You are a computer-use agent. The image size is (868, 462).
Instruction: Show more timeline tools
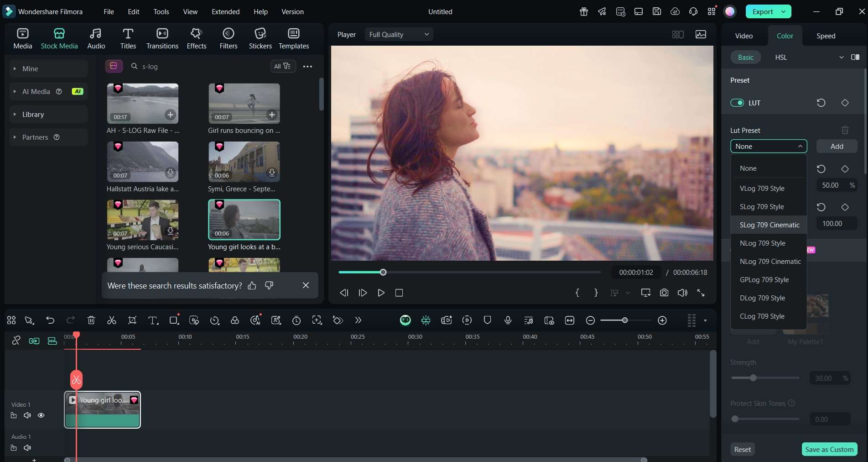pyautogui.click(x=358, y=320)
